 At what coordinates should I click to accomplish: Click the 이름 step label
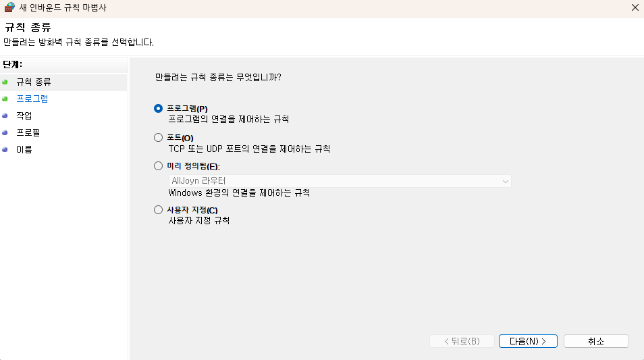(x=24, y=149)
